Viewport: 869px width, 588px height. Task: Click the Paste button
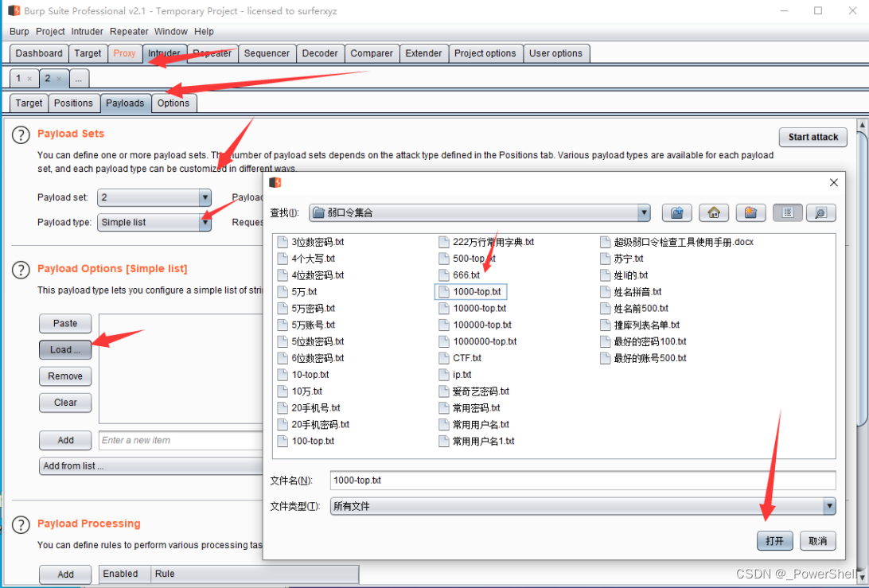(x=65, y=323)
